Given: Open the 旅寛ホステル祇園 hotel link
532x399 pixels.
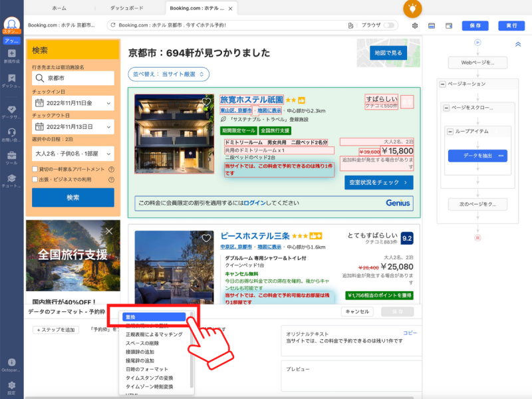Looking at the screenshot, I should [x=251, y=99].
